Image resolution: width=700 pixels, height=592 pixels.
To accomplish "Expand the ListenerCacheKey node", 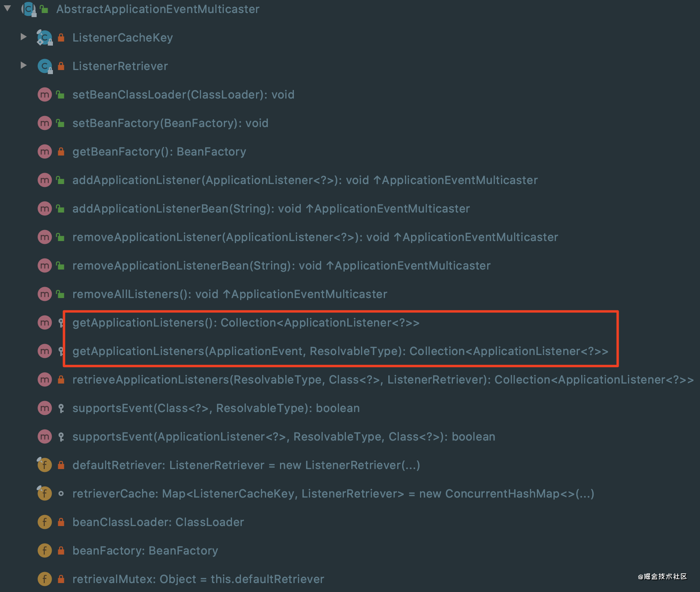I will click(23, 37).
